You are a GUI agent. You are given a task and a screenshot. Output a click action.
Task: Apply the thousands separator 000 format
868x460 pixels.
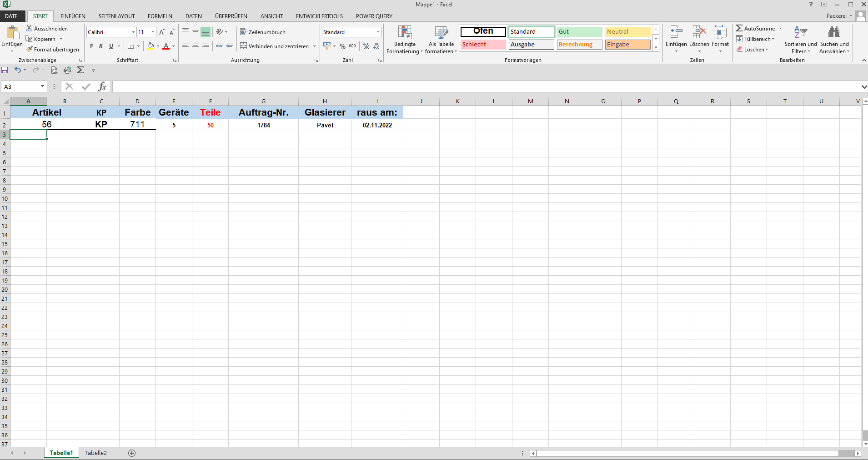coord(352,46)
